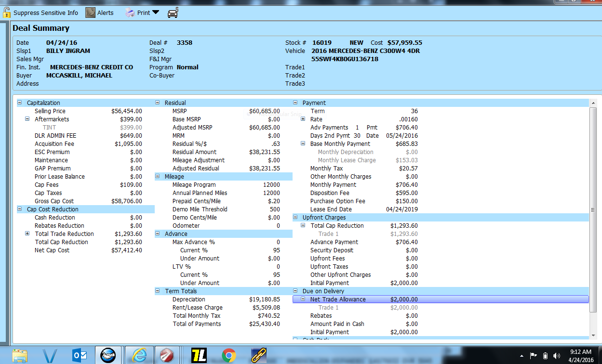Open the Print dropdown arrow
Image resolution: width=602 pixels, height=364 pixels.
point(156,13)
